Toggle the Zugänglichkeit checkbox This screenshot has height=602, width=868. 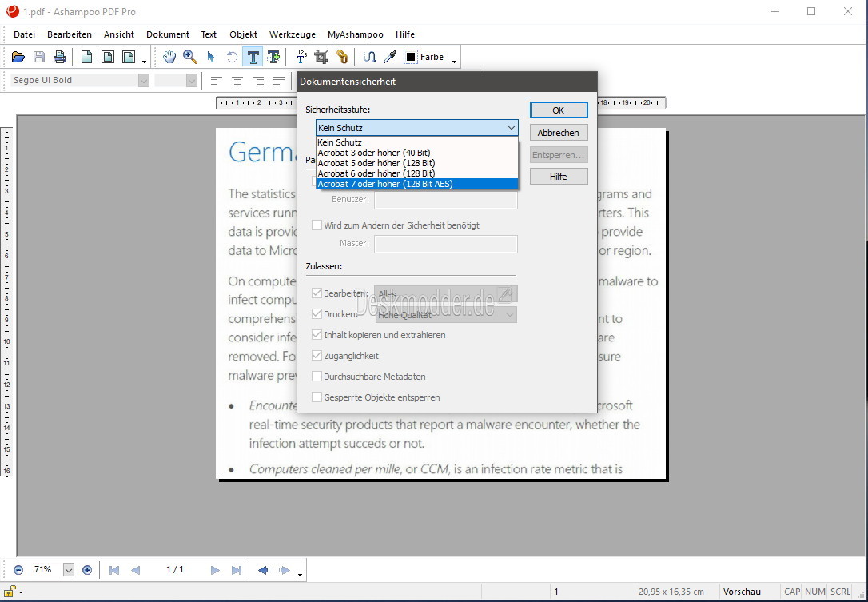(317, 356)
